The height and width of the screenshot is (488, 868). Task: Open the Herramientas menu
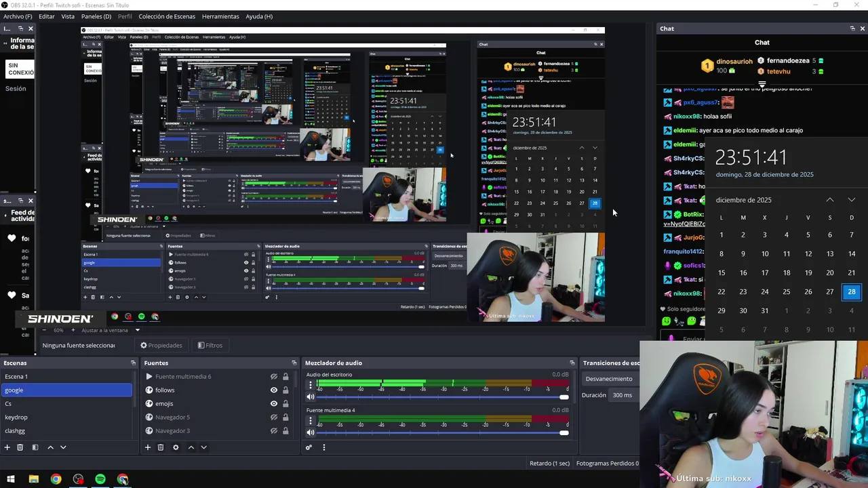click(x=220, y=16)
